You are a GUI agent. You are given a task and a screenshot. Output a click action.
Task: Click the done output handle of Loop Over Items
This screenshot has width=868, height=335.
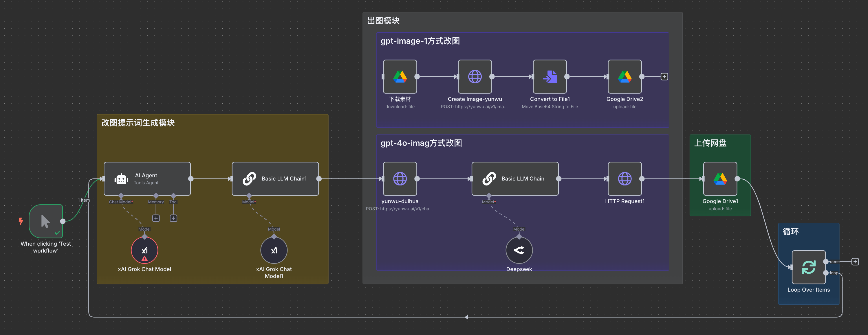pyautogui.click(x=826, y=262)
